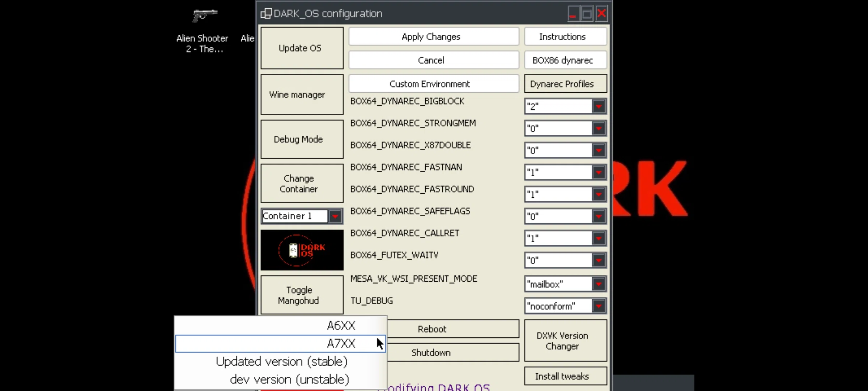Expand TU_DEBUG noconform dropdown

pos(599,306)
